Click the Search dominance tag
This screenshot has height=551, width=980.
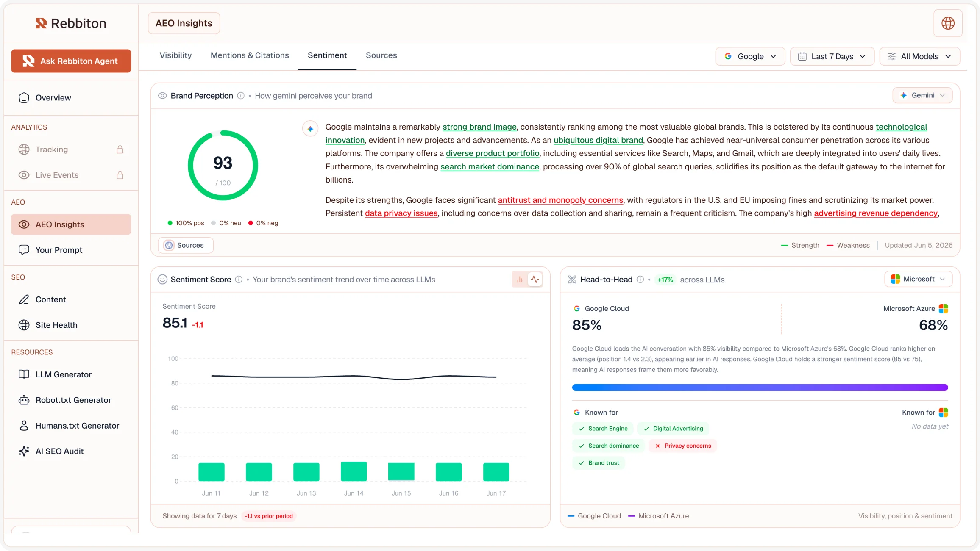coord(608,446)
